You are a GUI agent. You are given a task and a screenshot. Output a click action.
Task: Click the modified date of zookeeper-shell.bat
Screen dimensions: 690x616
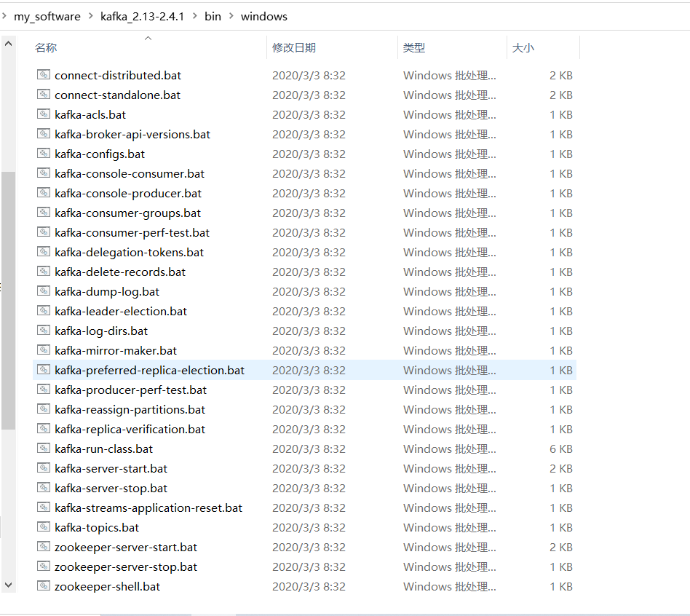click(x=309, y=586)
